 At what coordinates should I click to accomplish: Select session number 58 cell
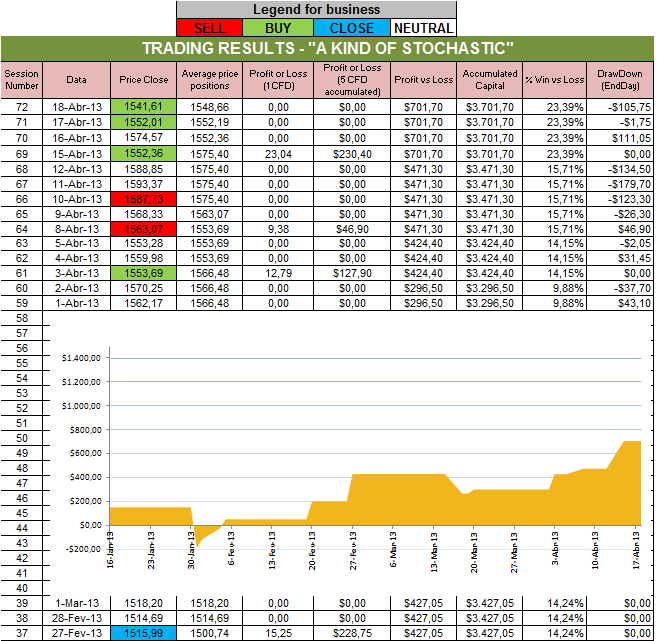pos(22,318)
